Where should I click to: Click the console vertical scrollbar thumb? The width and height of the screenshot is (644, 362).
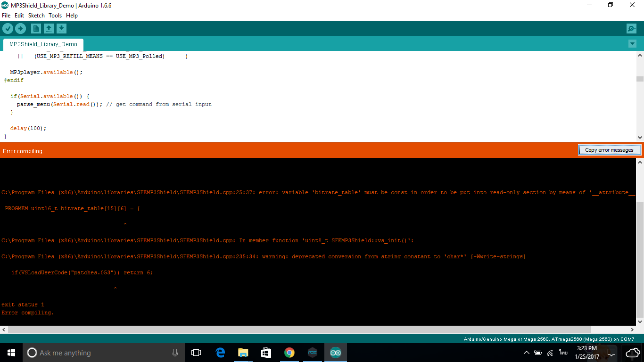tap(640, 260)
